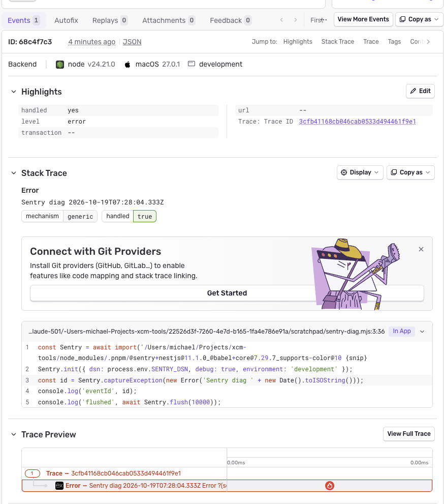Screen dimensions: 444x504
Task: Open the stack trace Display dropdown
Action: click(x=360, y=172)
